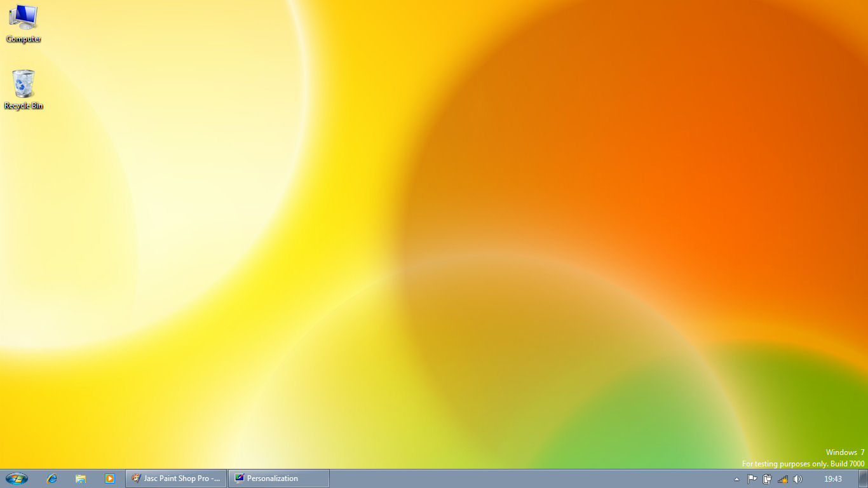Click the "Build 7000" watermark text
868x488 pixels.
tap(847, 464)
